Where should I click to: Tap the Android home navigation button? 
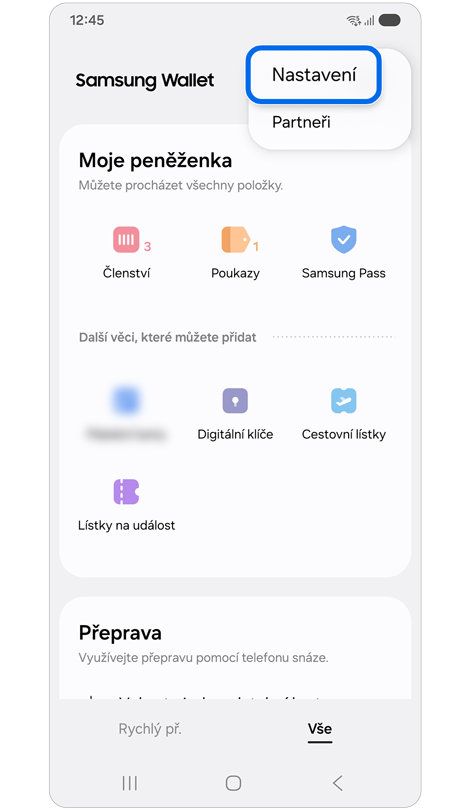click(x=233, y=783)
